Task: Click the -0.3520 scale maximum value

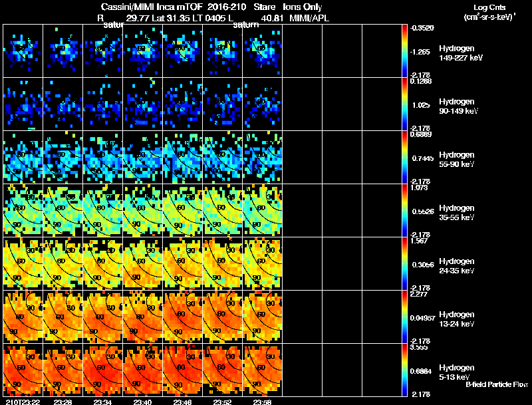Action: tap(422, 28)
